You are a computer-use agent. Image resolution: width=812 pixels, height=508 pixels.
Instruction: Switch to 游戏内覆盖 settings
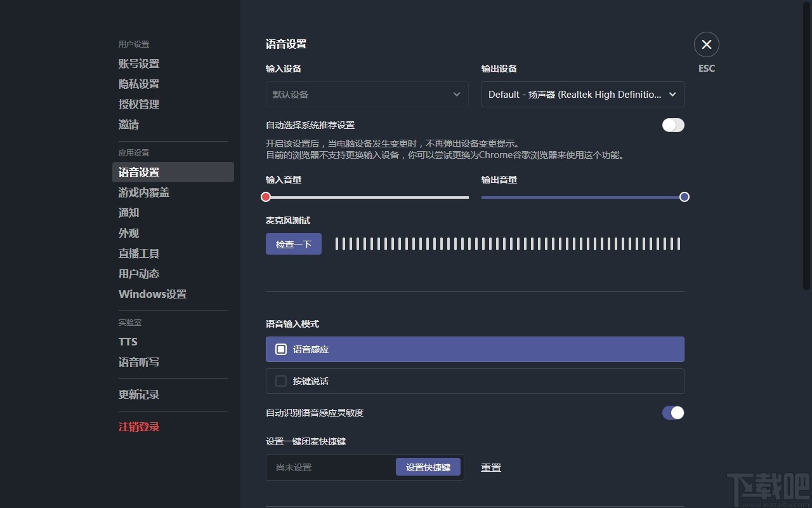coord(143,192)
